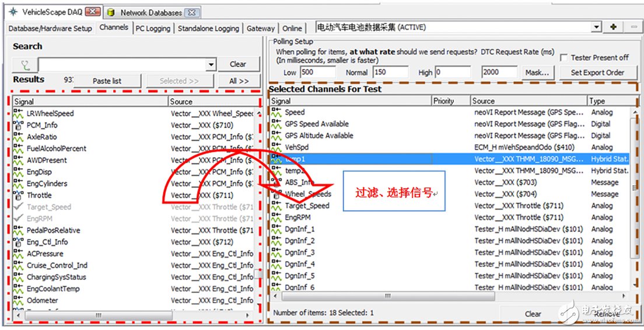
Task: Click the GPS Speed Available signal icon
Action: [x=276, y=124]
